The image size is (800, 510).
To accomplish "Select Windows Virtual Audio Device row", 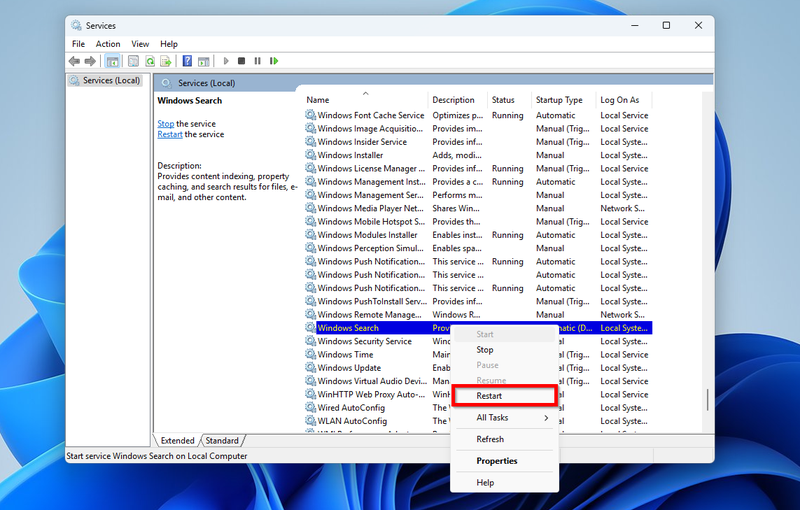I will (x=478, y=381).
